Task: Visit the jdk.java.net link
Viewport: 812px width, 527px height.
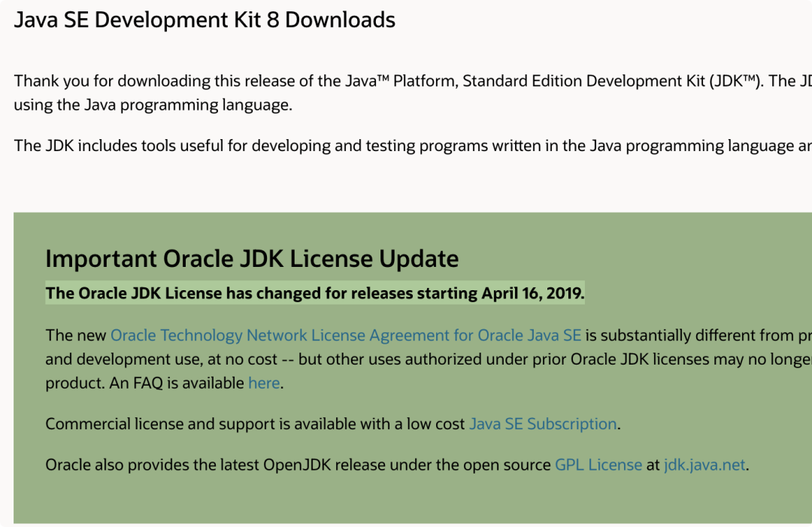Action: (x=704, y=465)
